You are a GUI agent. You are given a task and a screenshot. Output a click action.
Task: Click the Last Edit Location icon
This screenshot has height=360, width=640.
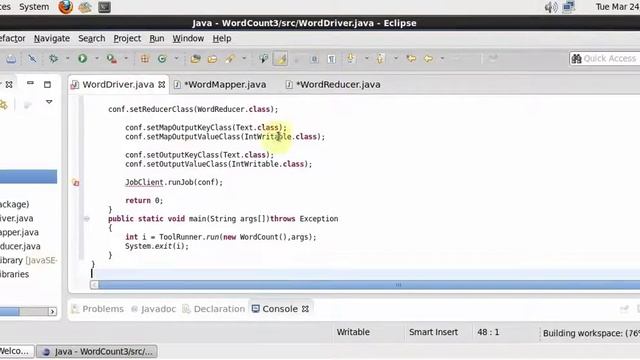point(411,59)
